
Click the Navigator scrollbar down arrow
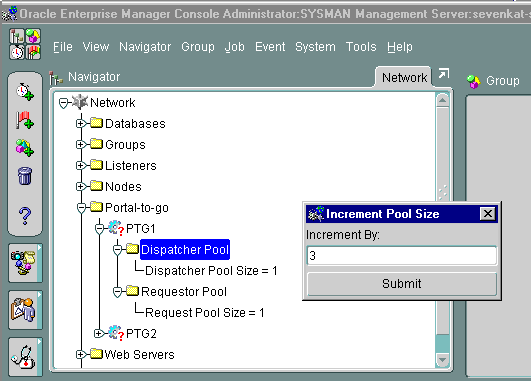pyautogui.click(x=443, y=360)
